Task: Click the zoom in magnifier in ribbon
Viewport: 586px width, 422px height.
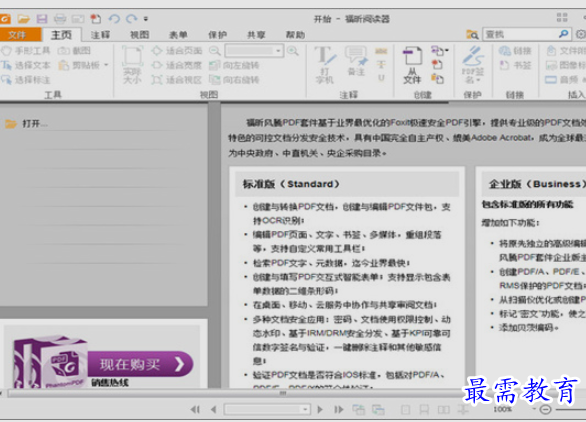Action: click(293, 50)
